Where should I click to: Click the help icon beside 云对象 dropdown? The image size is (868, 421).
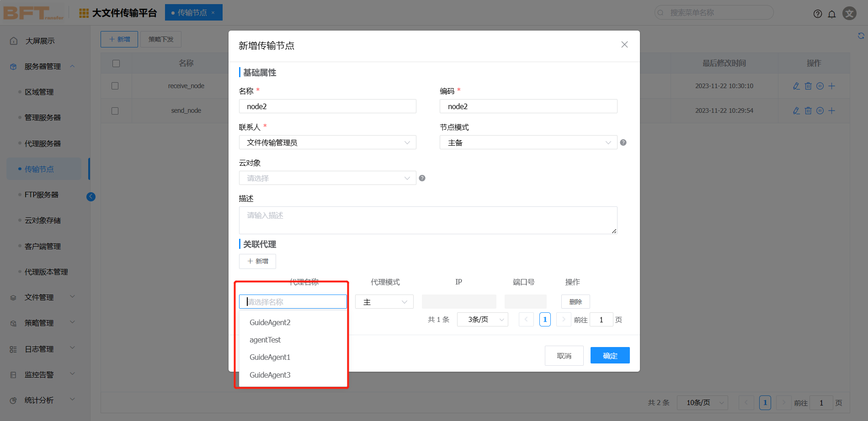tap(422, 178)
